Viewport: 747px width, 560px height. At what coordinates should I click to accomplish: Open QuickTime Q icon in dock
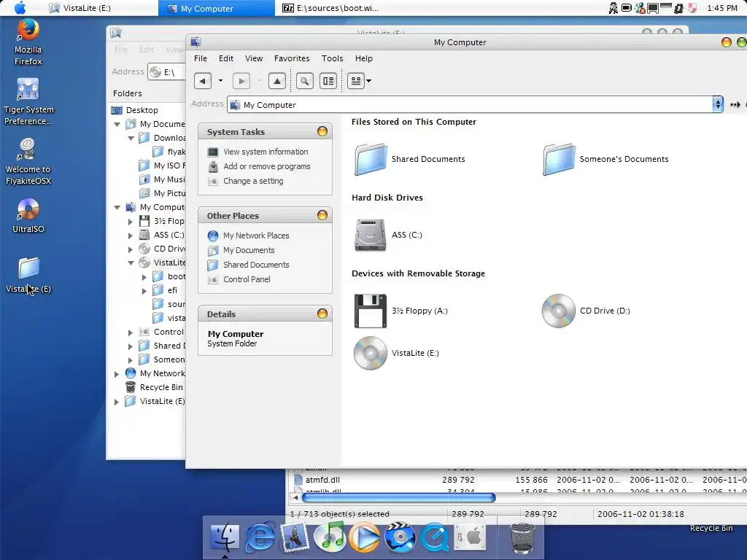(x=435, y=537)
